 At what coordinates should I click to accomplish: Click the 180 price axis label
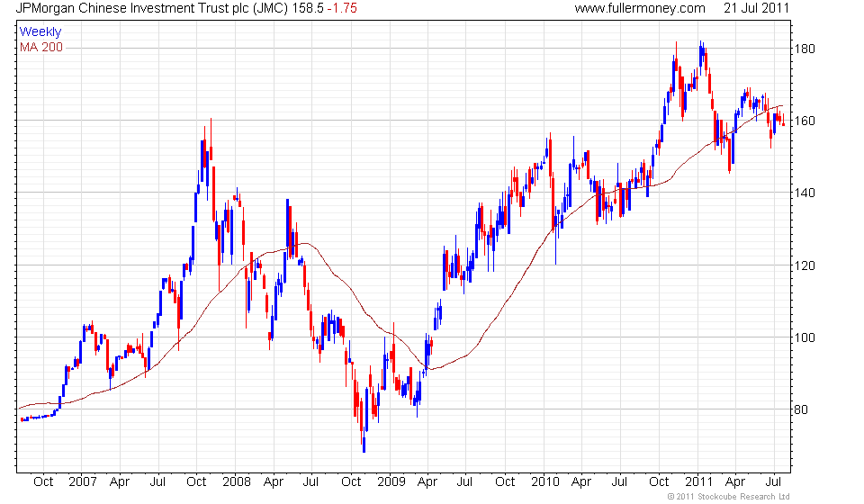pos(805,49)
